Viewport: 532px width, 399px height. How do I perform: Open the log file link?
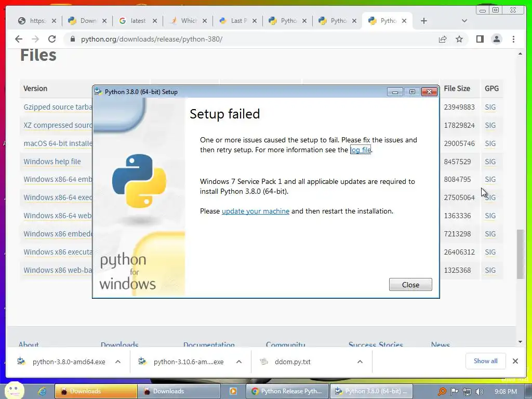click(x=361, y=150)
